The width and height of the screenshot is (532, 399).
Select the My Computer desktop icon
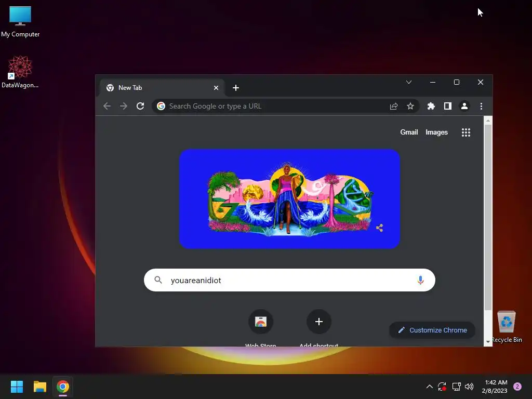(20, 22)
